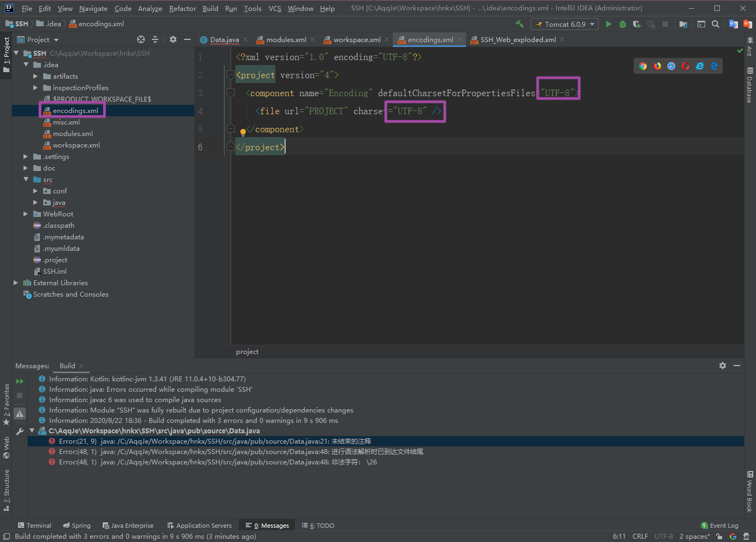Screen dimensions: 756x542
Task: Start Debug with the bug icon
Action: coord(622,24)
